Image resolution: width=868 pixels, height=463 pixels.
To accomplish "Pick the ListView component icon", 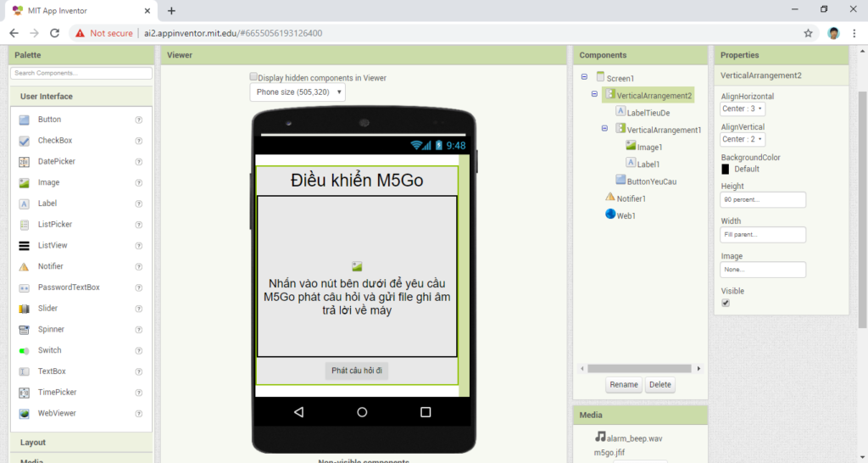I will click(24, 246).
